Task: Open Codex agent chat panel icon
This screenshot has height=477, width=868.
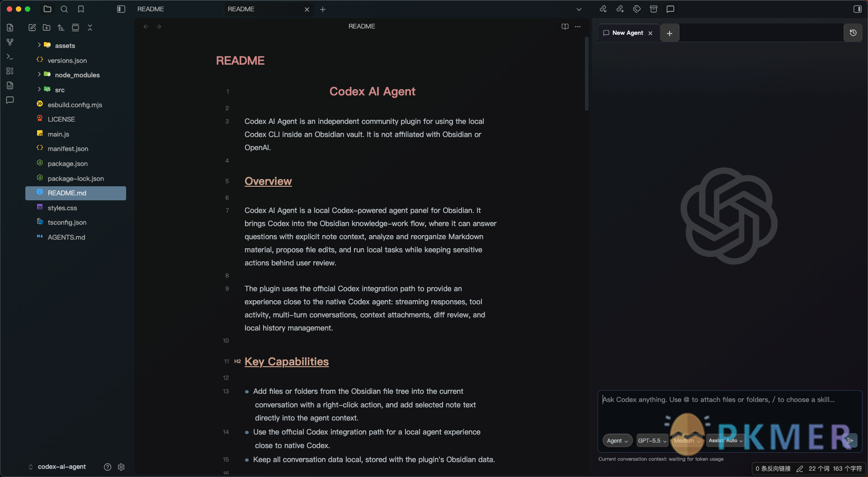Action: pos(670,9)
